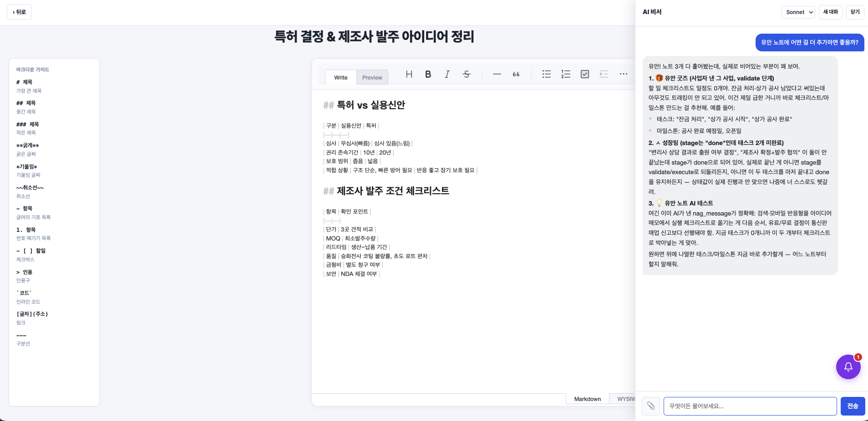868x421 pixels.
Task: Click the AI 비서 panel title
Action: click(x=652, y=12)
